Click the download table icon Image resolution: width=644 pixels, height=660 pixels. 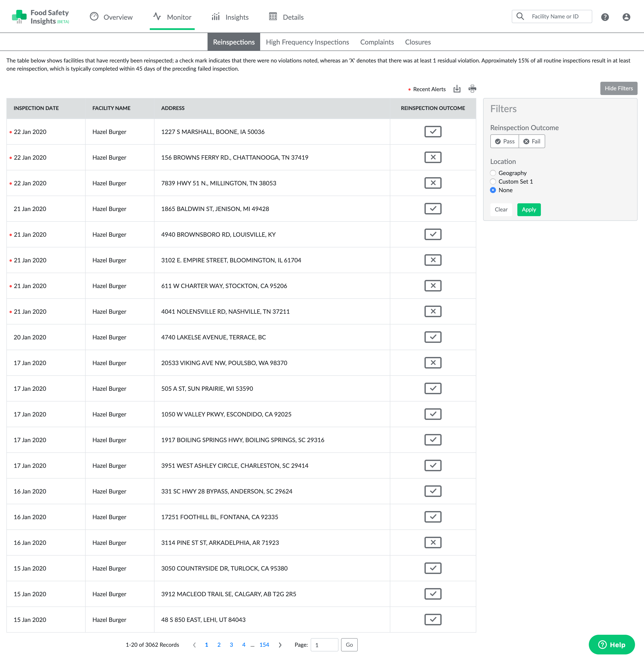click(x=457, y=89)
